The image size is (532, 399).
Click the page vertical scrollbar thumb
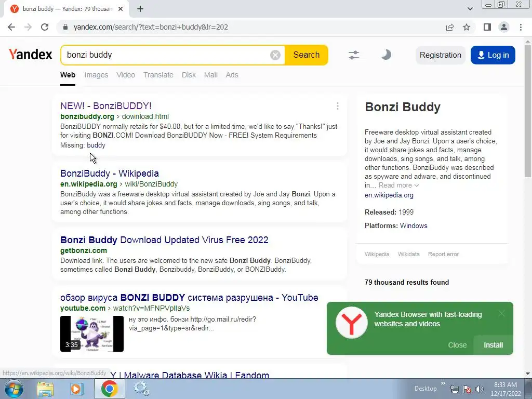[x=528, y=112]
